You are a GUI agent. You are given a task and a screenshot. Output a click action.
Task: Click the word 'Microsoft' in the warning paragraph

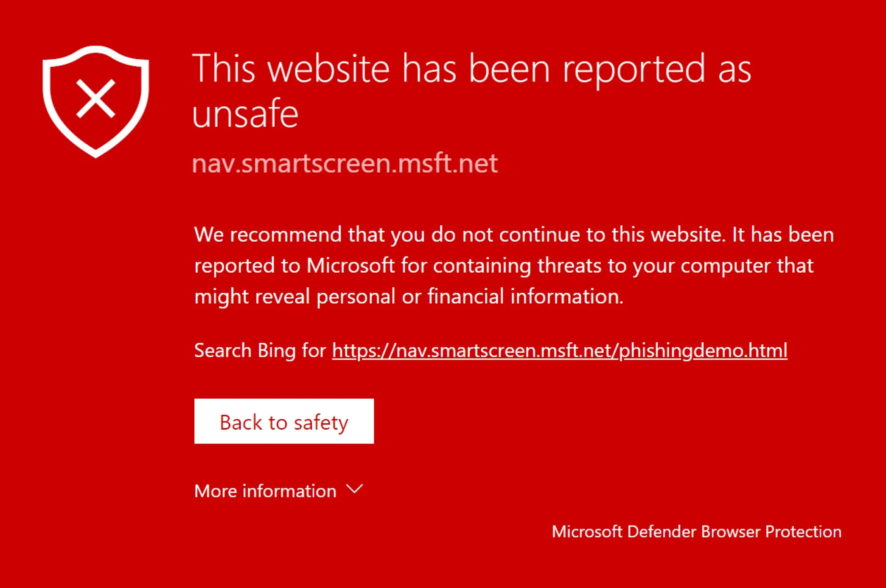click(350, 265)
